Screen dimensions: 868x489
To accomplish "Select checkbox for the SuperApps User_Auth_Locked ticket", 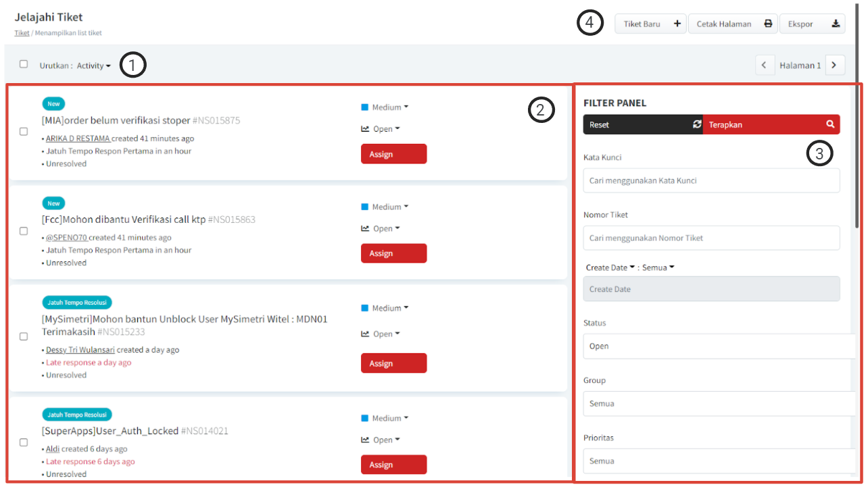I will (24, 442).
